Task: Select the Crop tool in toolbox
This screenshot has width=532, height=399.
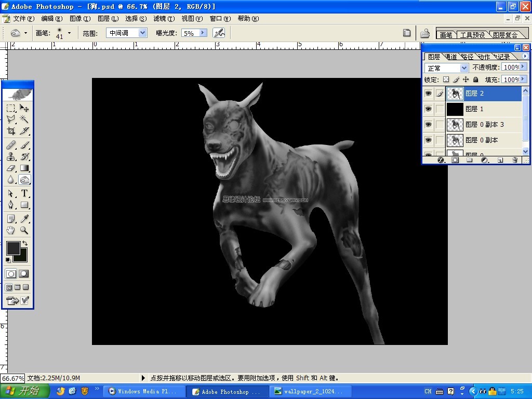Action: pyautogui.click(x=11, y=130)
